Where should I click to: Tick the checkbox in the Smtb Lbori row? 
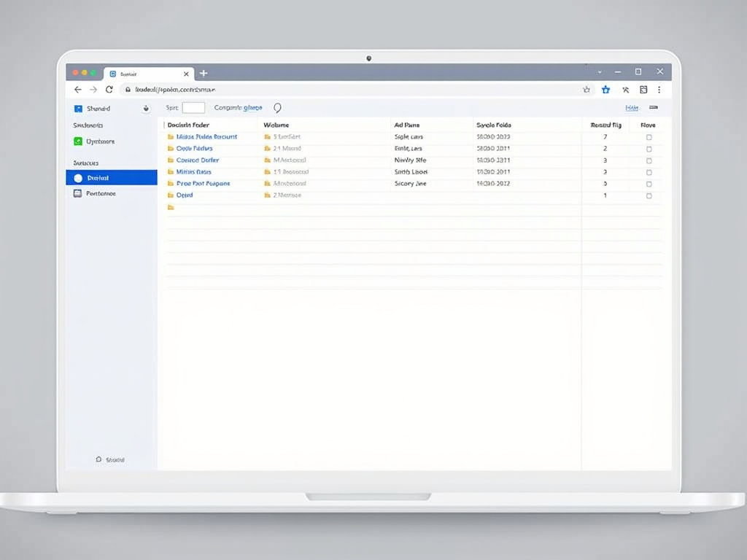pos(649,172)
